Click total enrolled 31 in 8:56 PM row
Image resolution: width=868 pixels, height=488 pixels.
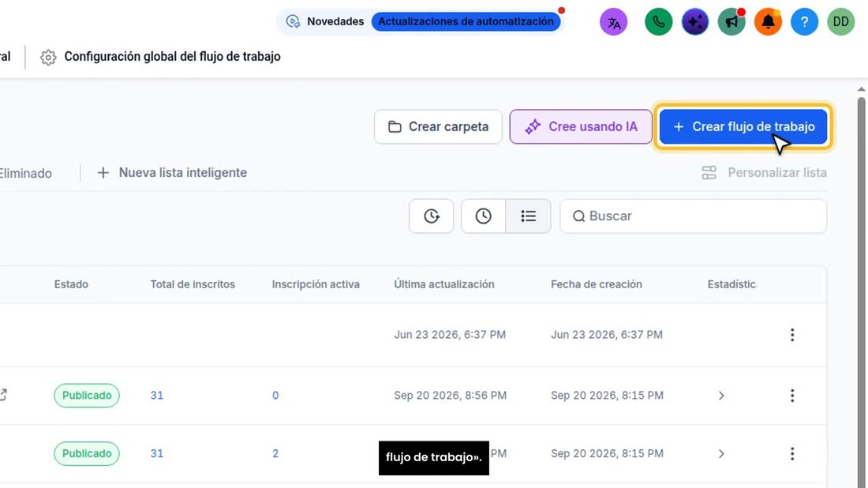157,396
